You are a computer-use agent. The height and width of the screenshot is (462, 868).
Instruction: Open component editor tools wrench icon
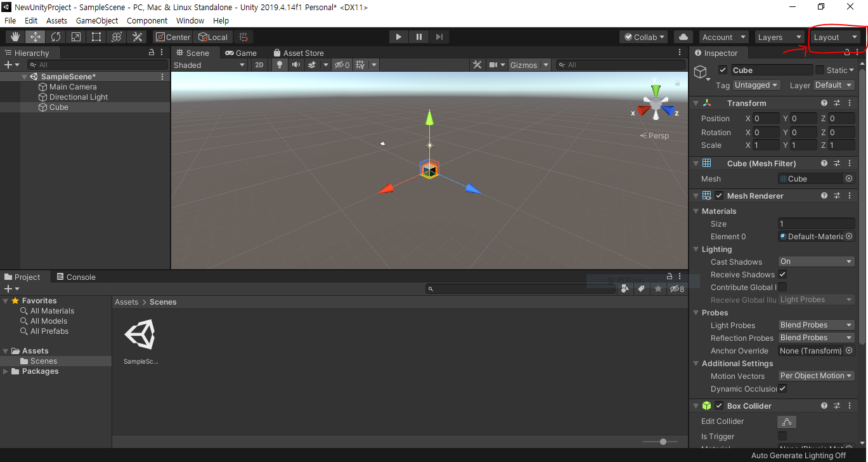478,65
